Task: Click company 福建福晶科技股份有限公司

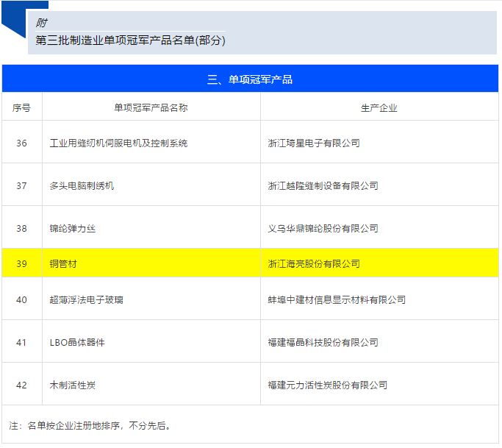Action: pyautogui.click(x=323, y=342)
